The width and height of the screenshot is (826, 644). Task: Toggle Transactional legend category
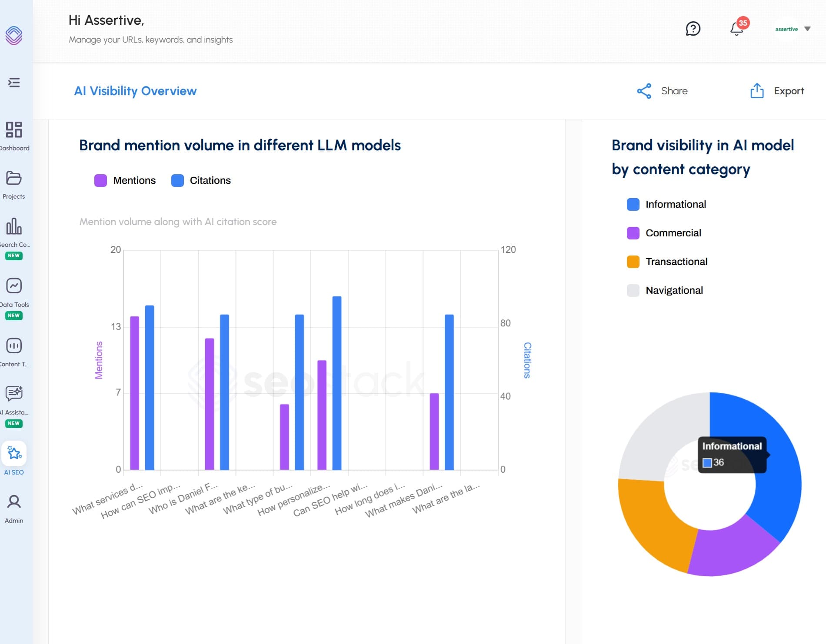pyautogui.click(x=667, y=262)
